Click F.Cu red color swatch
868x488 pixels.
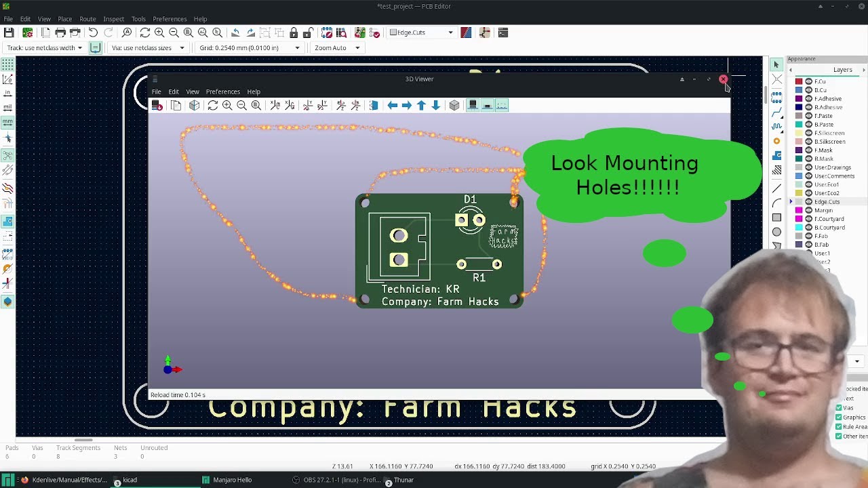coord(799,81)
